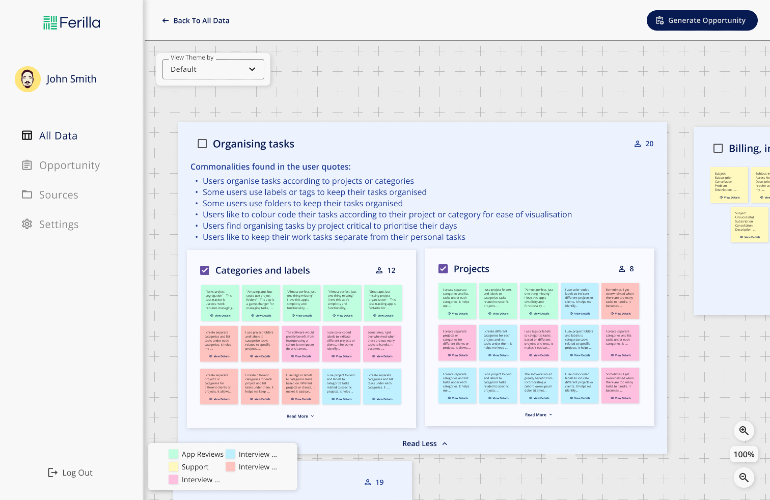
Task: Uncheck the Projects checkbox
Action: [x=443, y=269]
